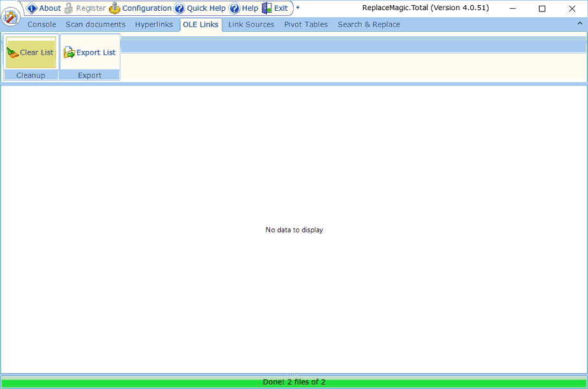Viewport: 588px width, 389px height.
Task: Click the About info icon
Action: click(32, 8)
